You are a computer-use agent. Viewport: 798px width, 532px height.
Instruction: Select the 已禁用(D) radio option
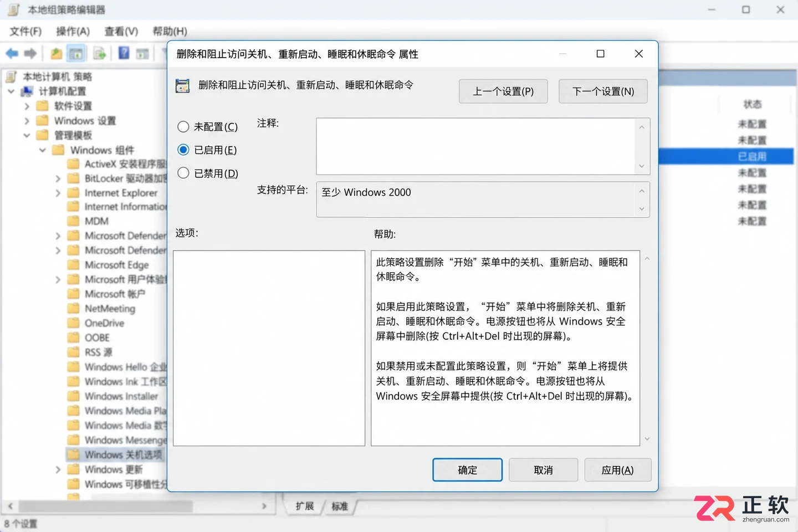(183, 173)
